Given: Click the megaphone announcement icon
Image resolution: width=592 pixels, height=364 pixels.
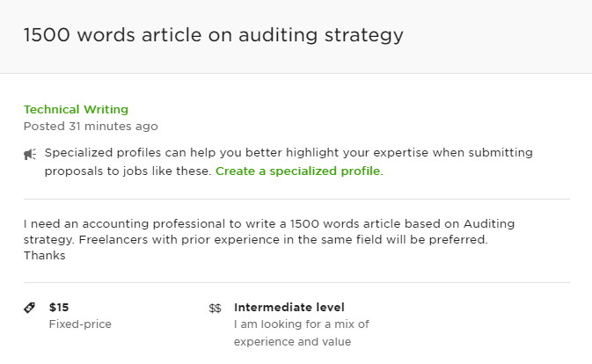Looking at the screenshot, I should (x=30, y=154).
